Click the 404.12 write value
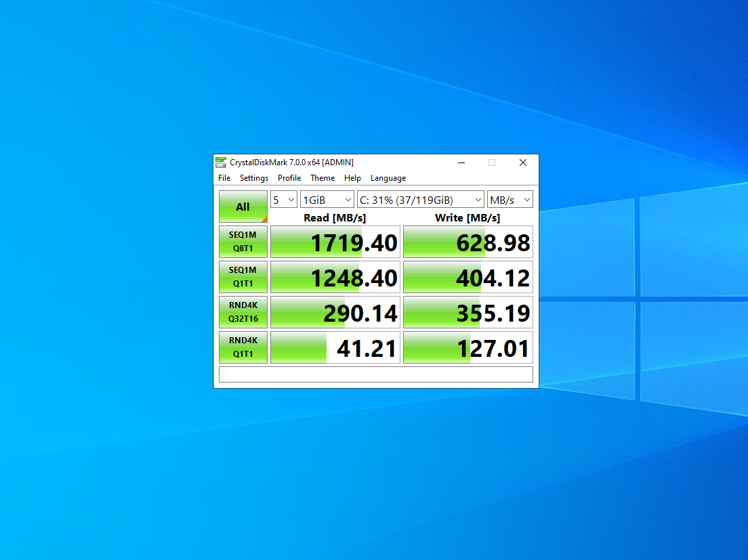 (468, 277)
